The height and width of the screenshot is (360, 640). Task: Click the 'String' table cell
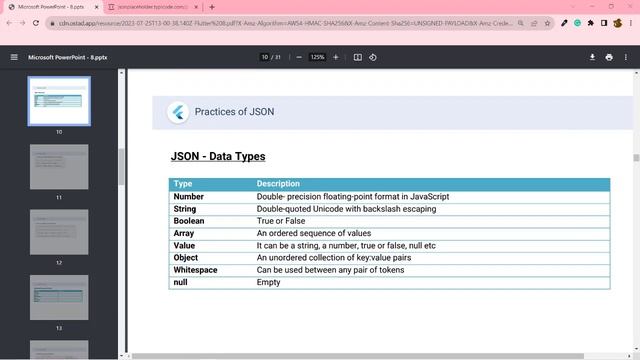tap(184, 209)
